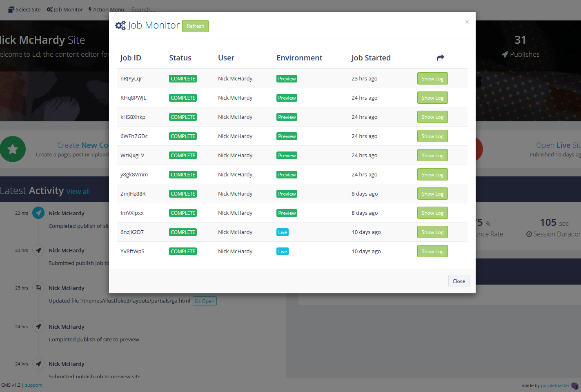Show log for job kHS8Xhkp
This screenshot has width=581, height=392.
(432, 117)
